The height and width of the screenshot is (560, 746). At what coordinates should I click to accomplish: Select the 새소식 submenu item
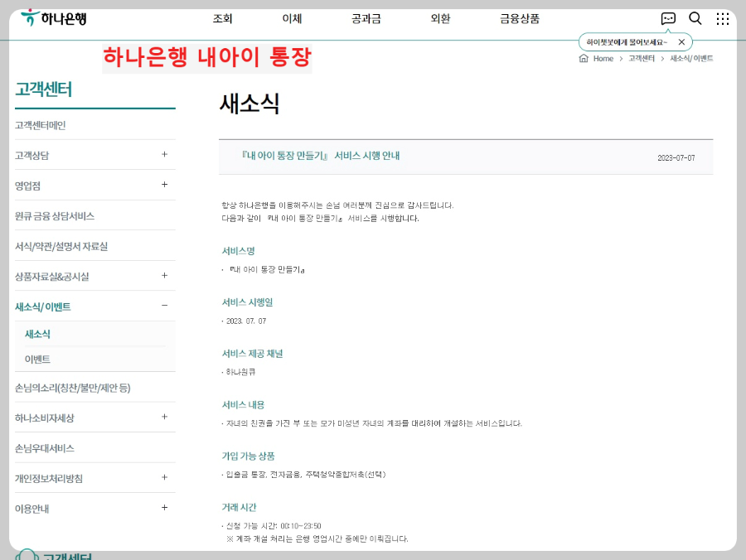tap(37, 334)
